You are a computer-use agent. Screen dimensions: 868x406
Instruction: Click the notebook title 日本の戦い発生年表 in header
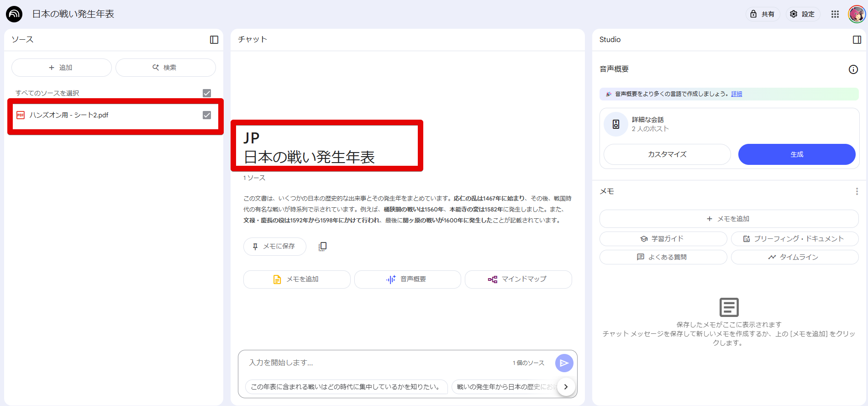tap(73, 14)
